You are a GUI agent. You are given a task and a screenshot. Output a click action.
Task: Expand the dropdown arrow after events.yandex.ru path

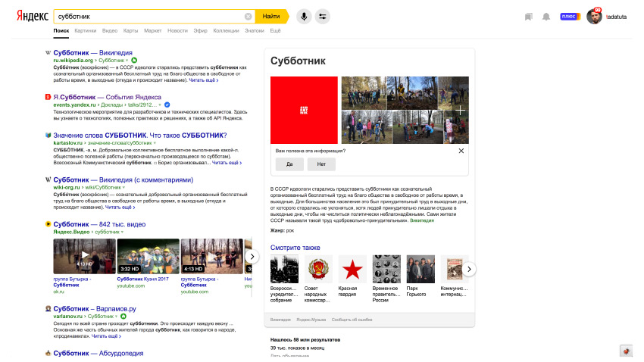(x=160, y=105)
